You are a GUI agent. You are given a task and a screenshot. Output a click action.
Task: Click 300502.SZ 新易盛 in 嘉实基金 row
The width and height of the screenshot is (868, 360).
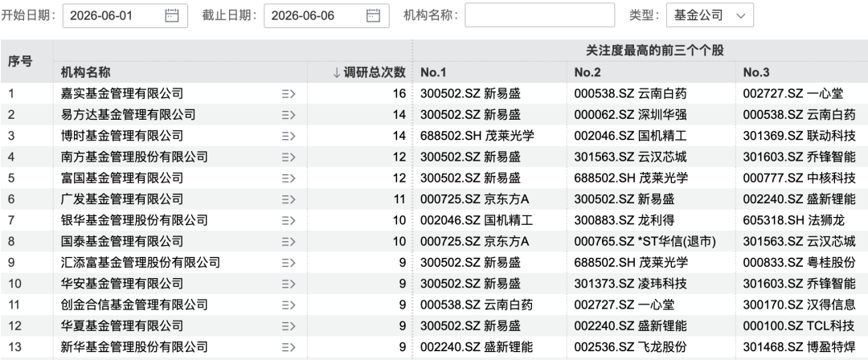470,93
